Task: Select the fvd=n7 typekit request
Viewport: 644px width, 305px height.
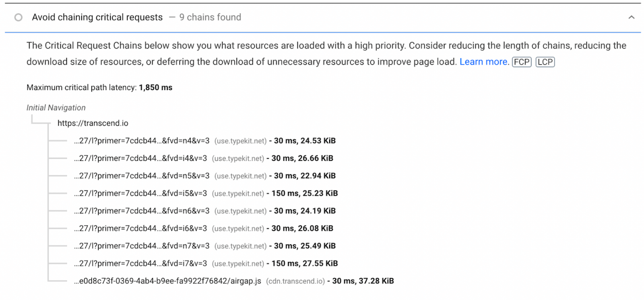Action: tap(142, 246)
